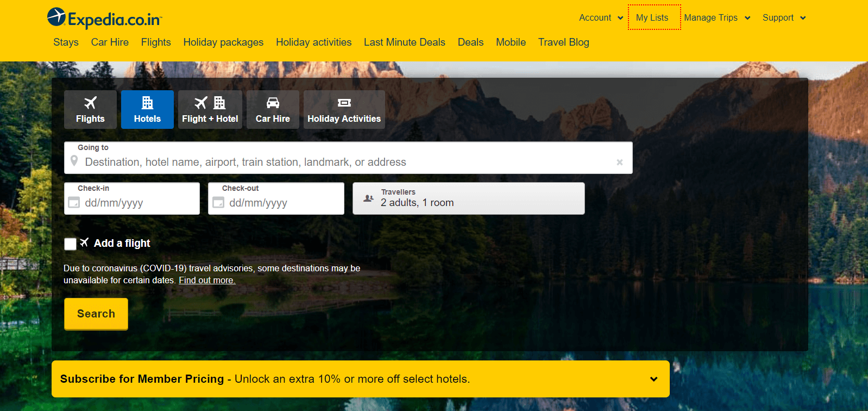The image size is (868, 411).
Task: Open the Check-out date field
Action: click(276, 198)
